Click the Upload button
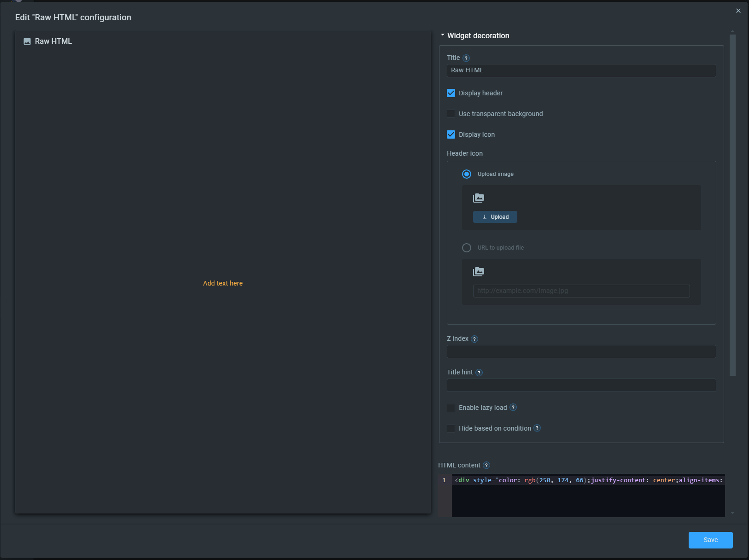This screenshot has width=749, height=560. tap(495, 217)
